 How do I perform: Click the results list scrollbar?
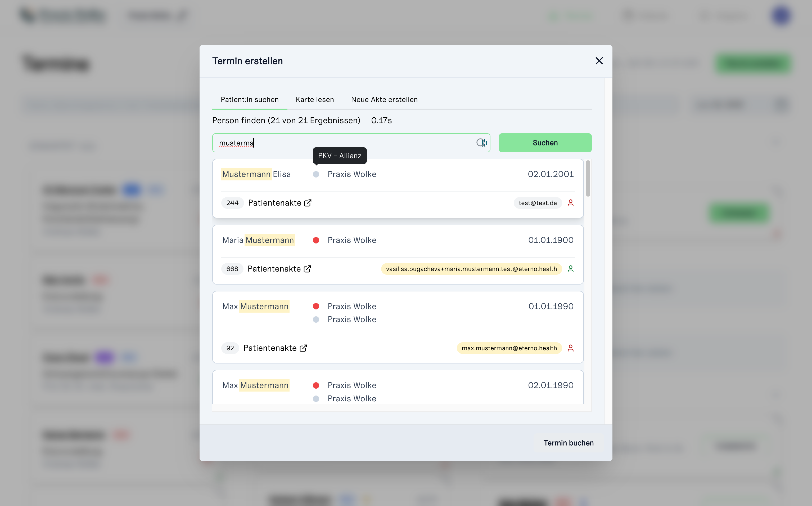[588, 178]
